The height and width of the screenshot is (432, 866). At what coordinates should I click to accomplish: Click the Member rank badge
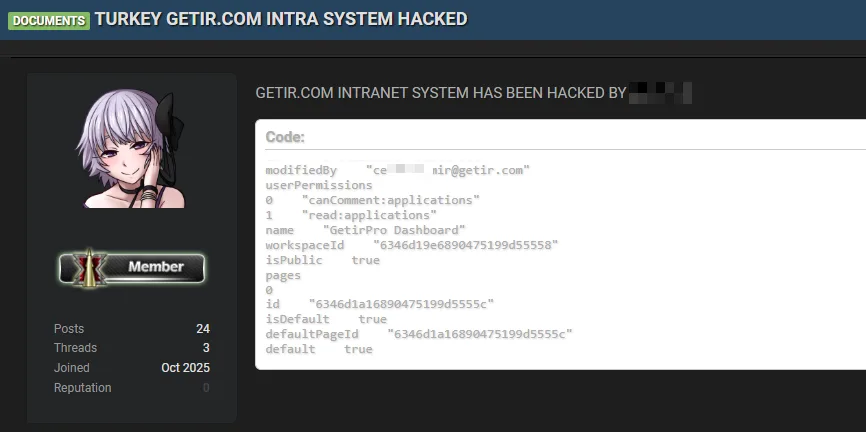(x=132, y=267)
